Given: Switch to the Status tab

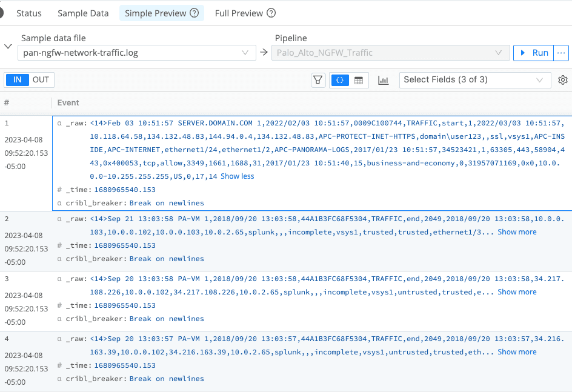Looking at the screenshot, I should pos(28,12).
